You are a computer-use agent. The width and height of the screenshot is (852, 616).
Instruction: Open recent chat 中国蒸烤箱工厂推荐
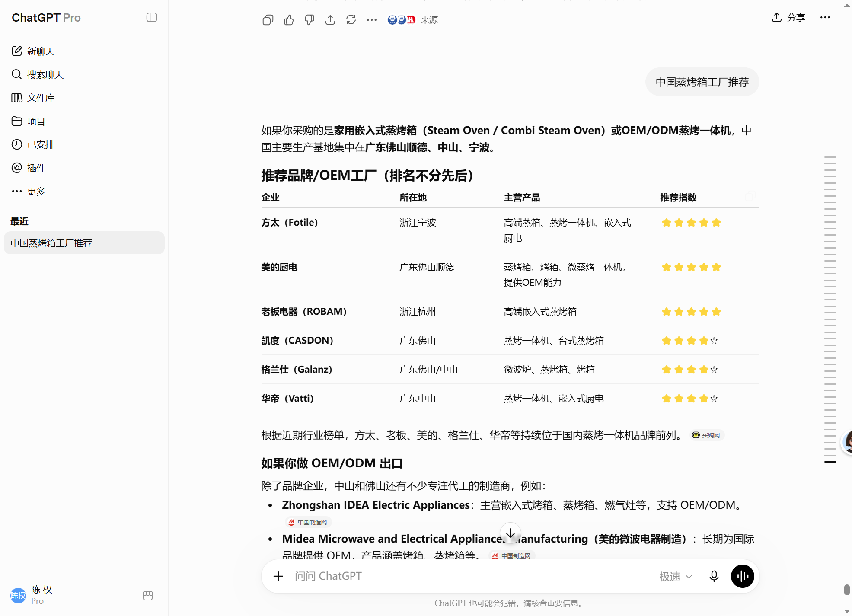tap(84, 243)
